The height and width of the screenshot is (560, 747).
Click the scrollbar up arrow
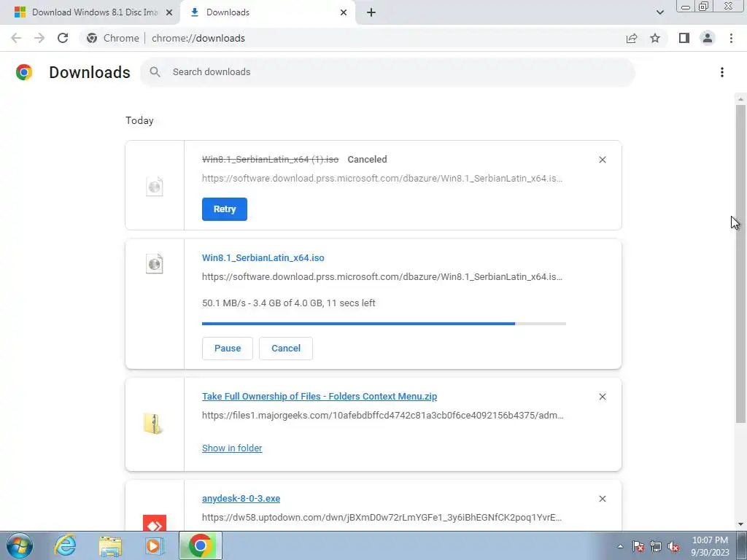740,98
